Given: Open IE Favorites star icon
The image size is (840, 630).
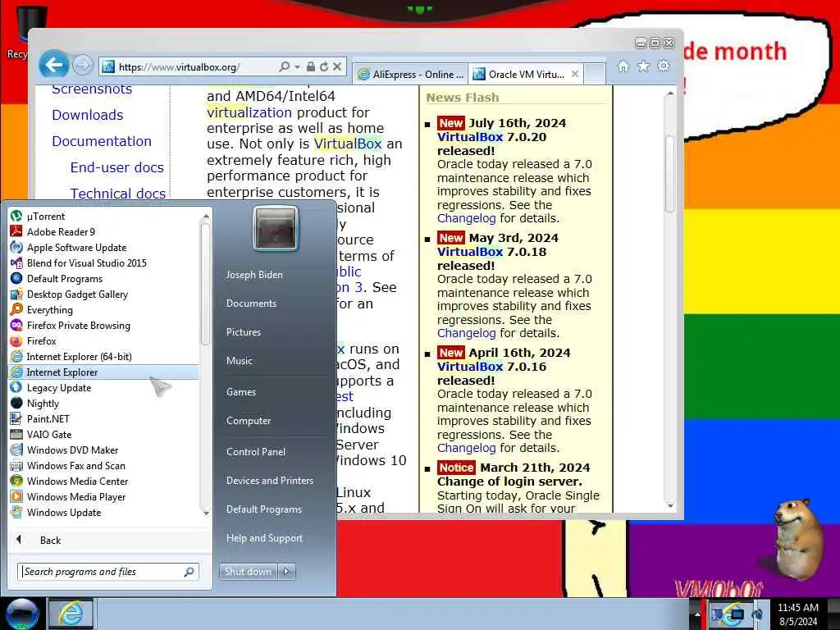Looking at the screenshot, I should [x=643, y=66].
